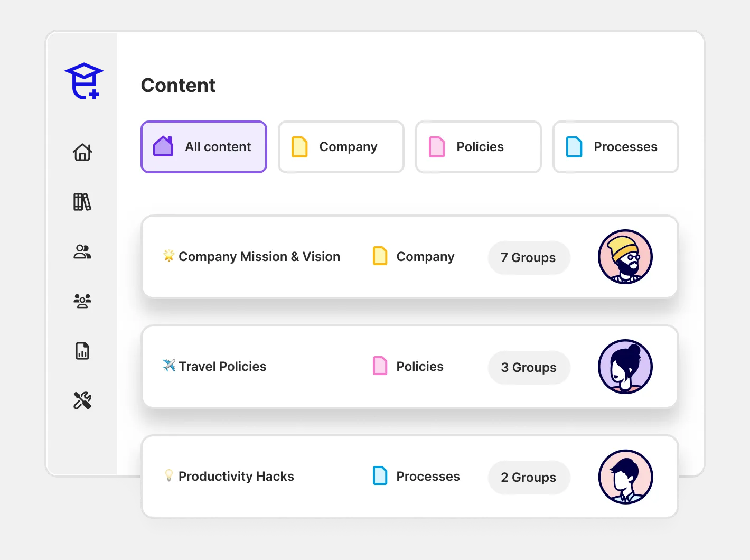Open the Productivity Hacks item
Screen dimensions: 750x560
click(236, 477)
